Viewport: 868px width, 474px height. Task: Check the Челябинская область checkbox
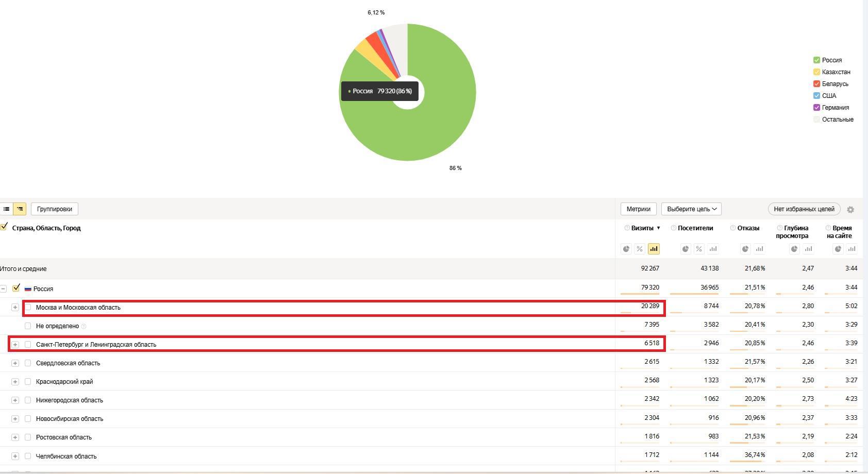pos(28,456)
